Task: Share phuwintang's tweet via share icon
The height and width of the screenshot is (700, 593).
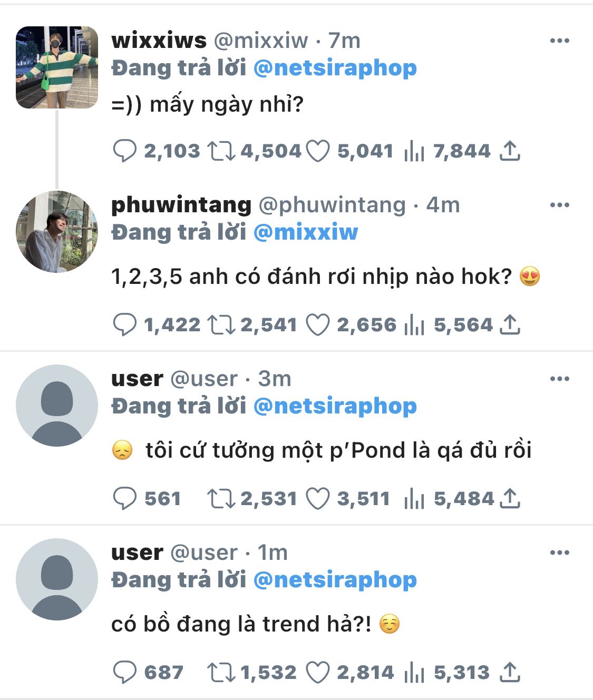Action: pos(510,325)
